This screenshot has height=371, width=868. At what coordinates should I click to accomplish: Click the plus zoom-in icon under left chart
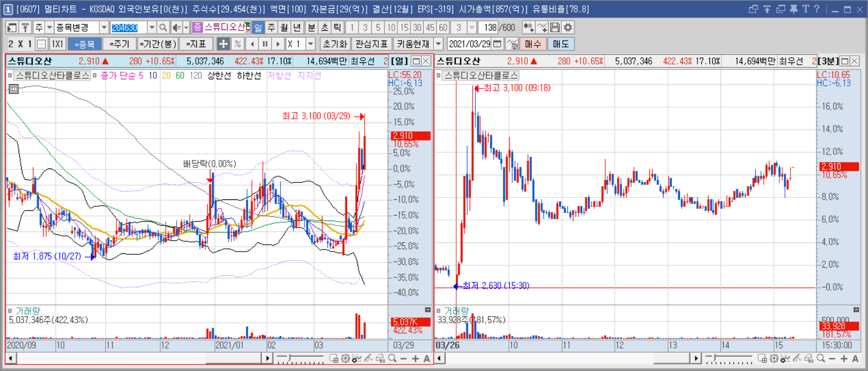[x=415, y=358]
